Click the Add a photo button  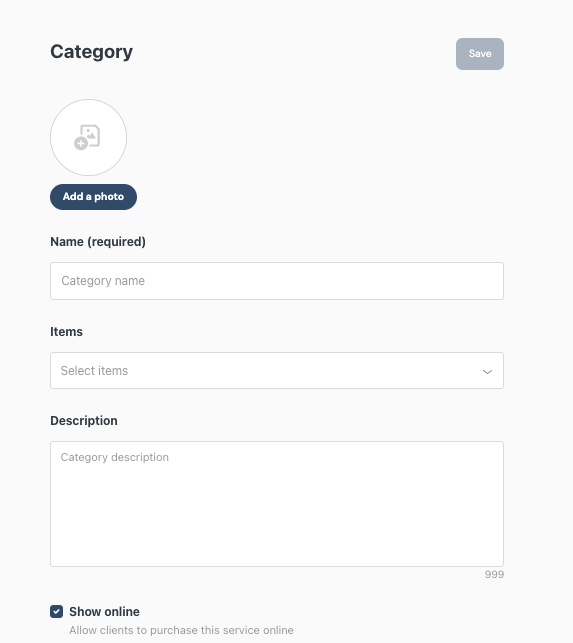point(93,197)
